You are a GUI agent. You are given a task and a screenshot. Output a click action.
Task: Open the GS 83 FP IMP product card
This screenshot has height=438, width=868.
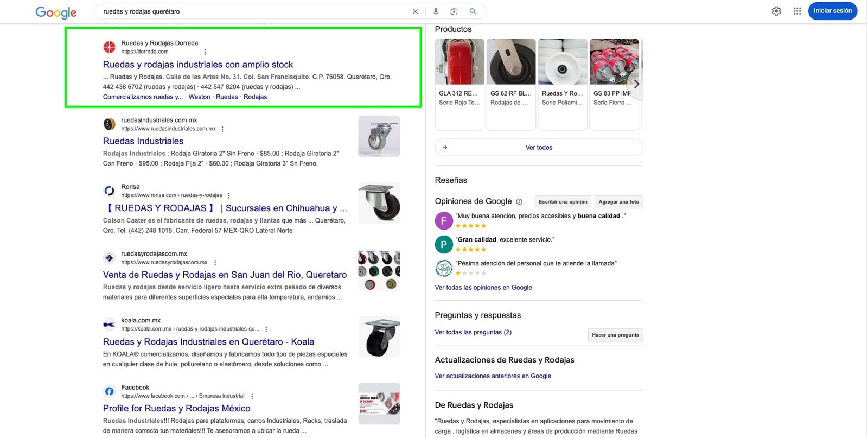(614, 84)
